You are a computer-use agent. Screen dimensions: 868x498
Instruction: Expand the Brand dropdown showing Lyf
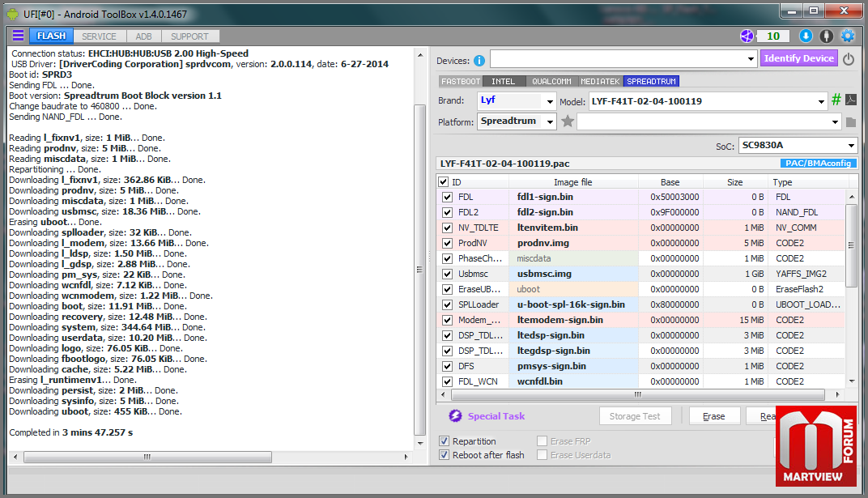click(549, 101)
